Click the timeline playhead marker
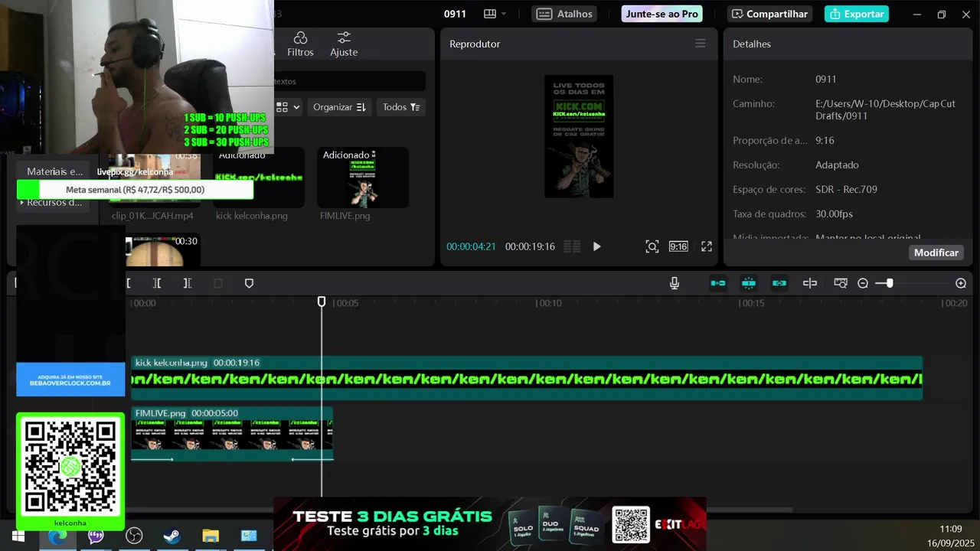Screen dimensions: 980x551 [x=322, y=302]
